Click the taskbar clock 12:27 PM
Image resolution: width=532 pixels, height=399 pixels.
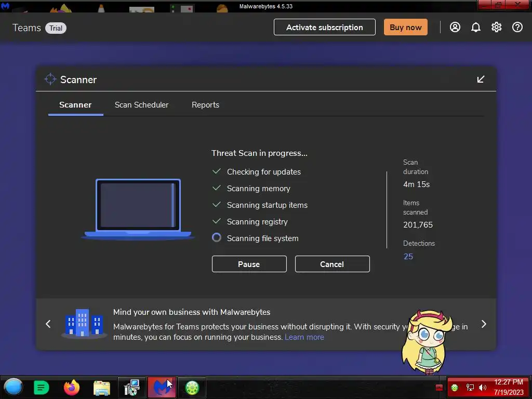tap(508, 382)
